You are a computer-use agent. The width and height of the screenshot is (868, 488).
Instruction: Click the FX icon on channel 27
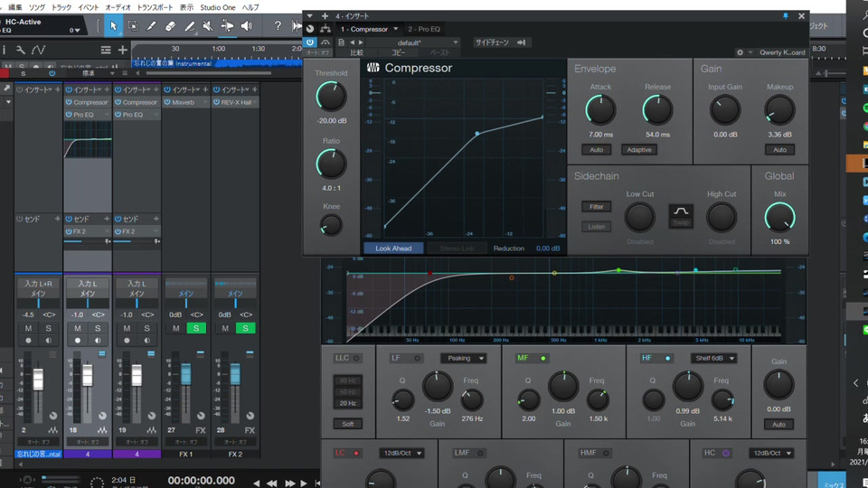(x=201, y=430)
